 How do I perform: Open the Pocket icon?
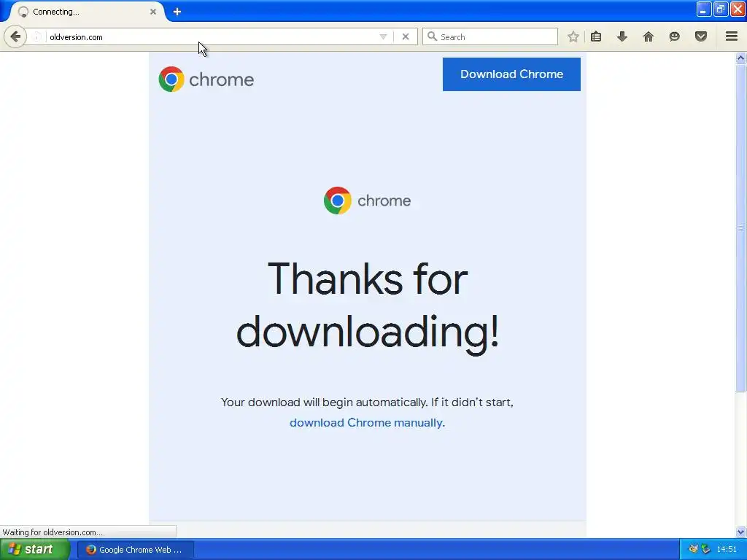(x=701, y=36)
